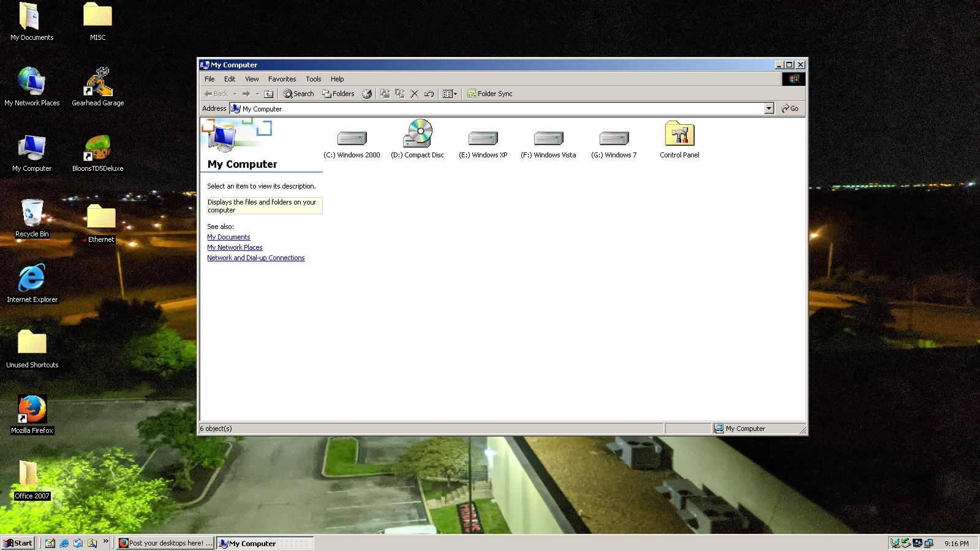Viewport: 980px width, 551px height.
Task: Expand the Back history dropdown arrow
Action: click(x=235, y=94)
